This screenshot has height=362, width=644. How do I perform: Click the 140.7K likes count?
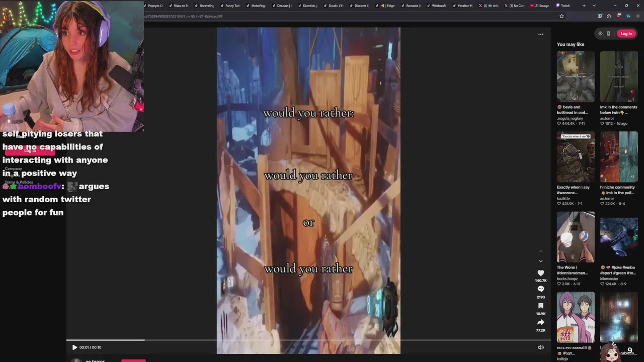(x=541, y=281)
